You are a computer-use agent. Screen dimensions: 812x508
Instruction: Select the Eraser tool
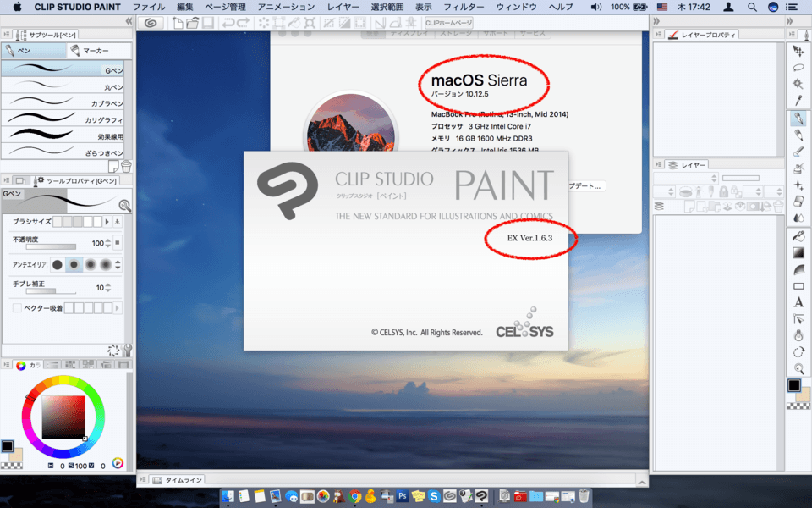[798, 202]
